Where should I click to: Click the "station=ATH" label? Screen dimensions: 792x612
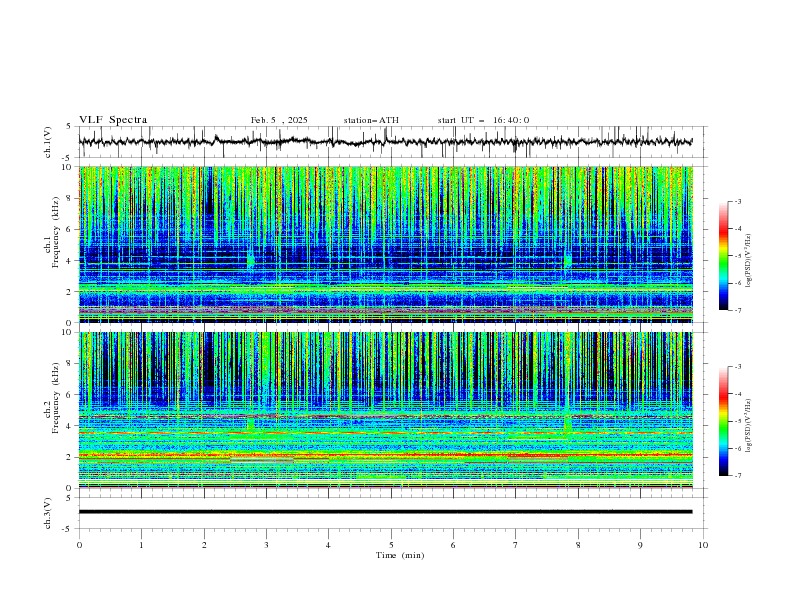[371, 120]
